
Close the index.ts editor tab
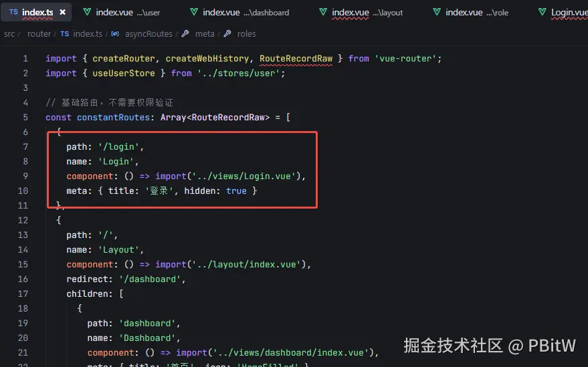coord(63,13)
